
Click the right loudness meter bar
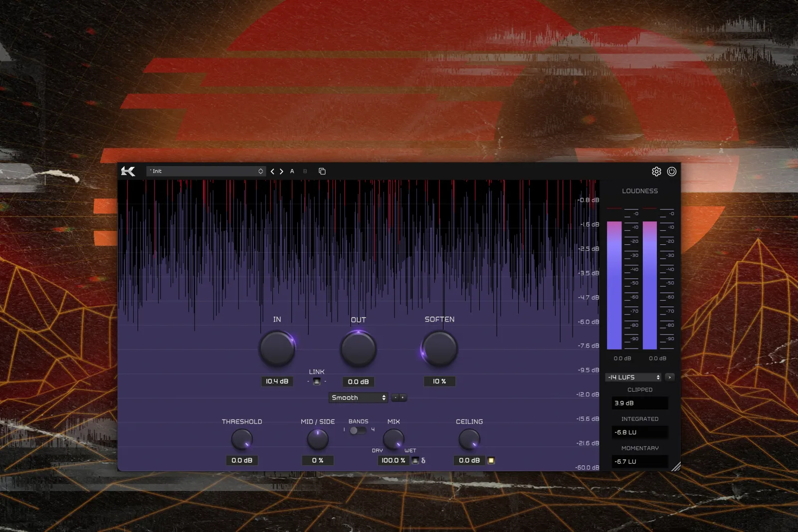click(650, 285)
